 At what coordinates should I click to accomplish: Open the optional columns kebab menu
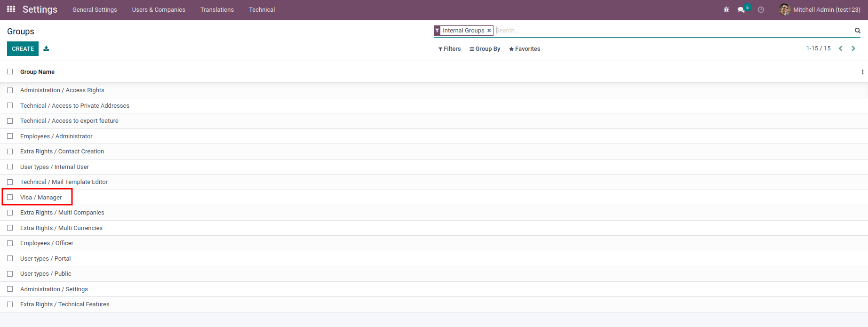862,72
